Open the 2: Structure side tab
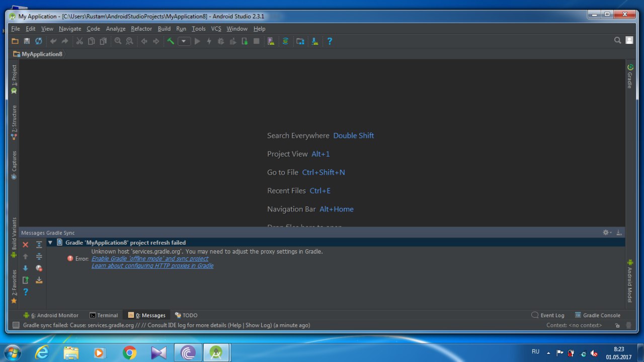 (14, 122)
